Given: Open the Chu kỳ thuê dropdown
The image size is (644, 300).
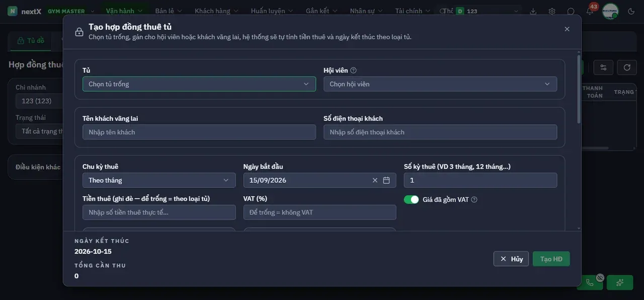Looking at the screenshot, I should click(x=159, y=180).
